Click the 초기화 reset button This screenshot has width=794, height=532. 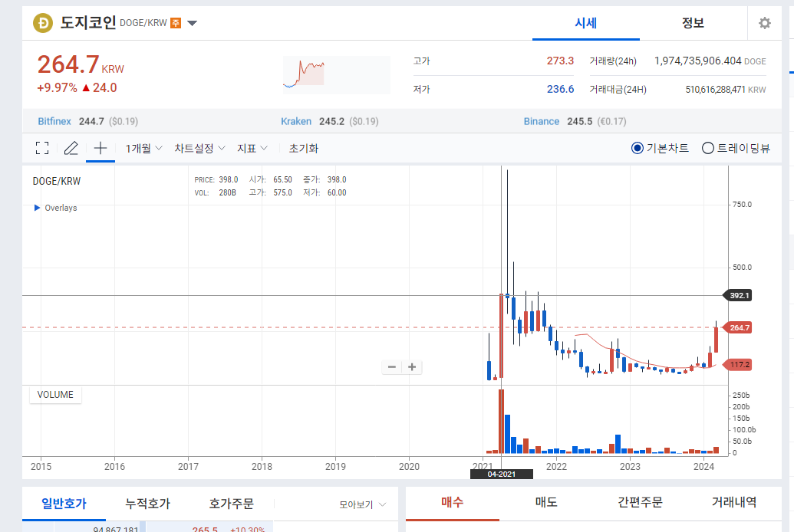[303, 148]
